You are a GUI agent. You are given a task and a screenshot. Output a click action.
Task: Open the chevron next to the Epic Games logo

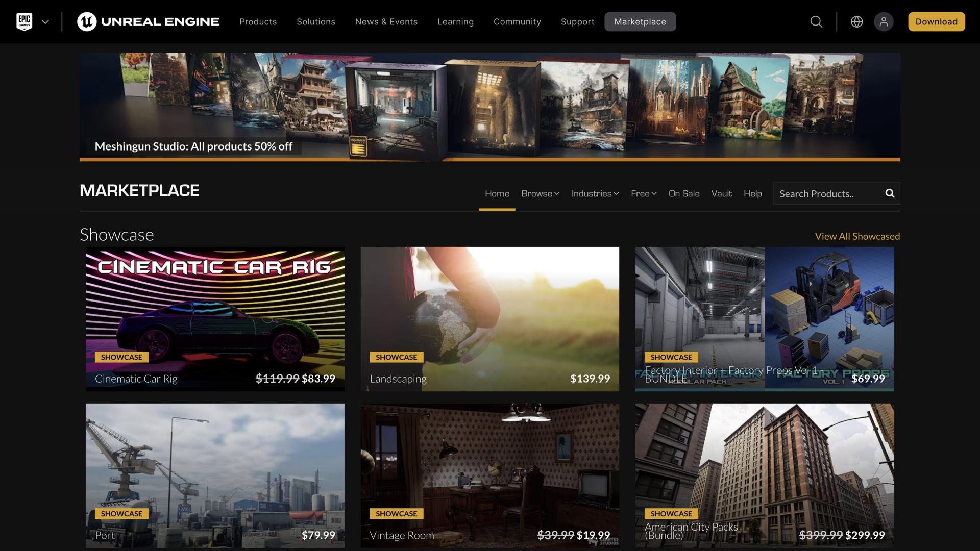(46, 21)
